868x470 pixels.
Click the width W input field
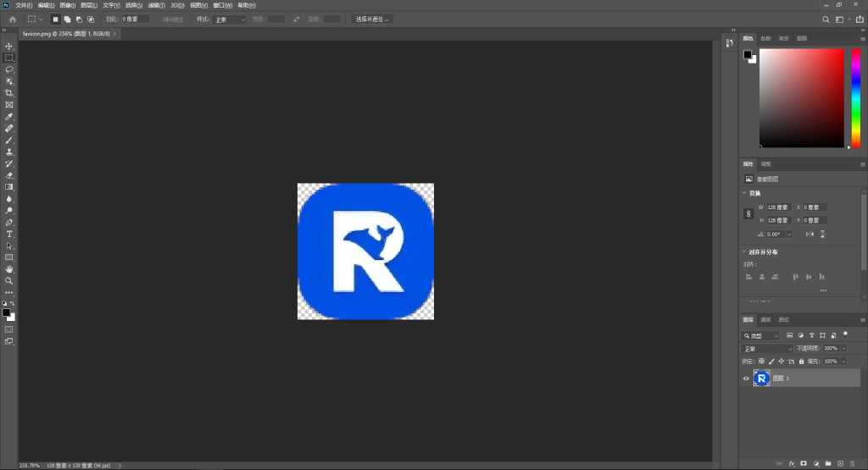tap(779, 207)
